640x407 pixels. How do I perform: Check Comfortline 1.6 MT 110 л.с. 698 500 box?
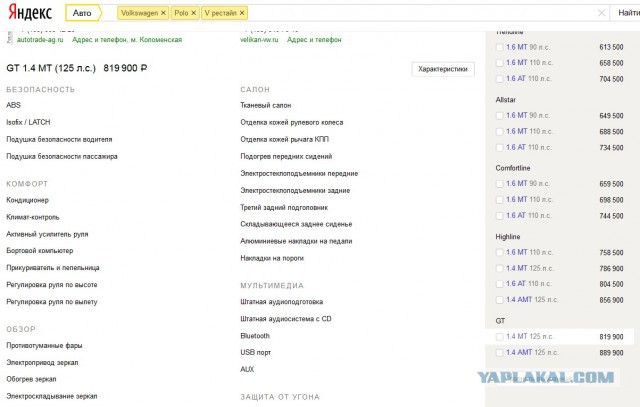pyautogui.click(x=499, y=200)
